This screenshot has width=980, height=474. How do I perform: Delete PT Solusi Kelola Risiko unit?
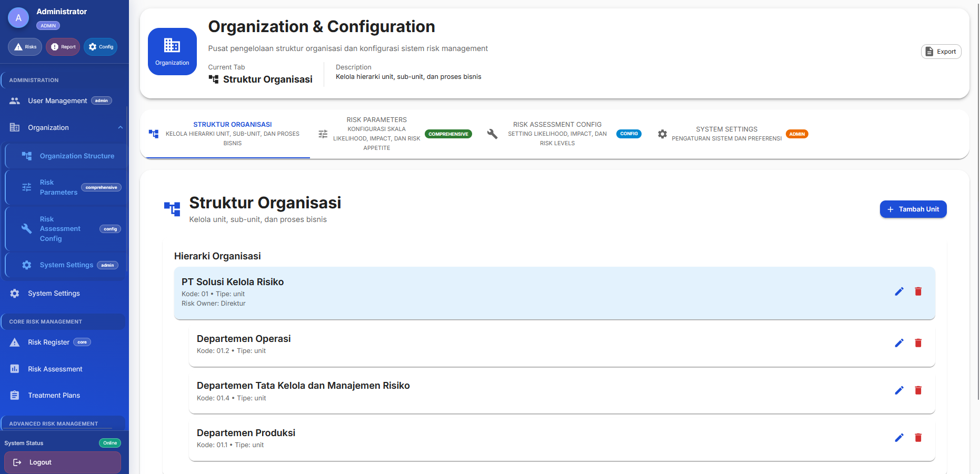[x=918, y=291]
